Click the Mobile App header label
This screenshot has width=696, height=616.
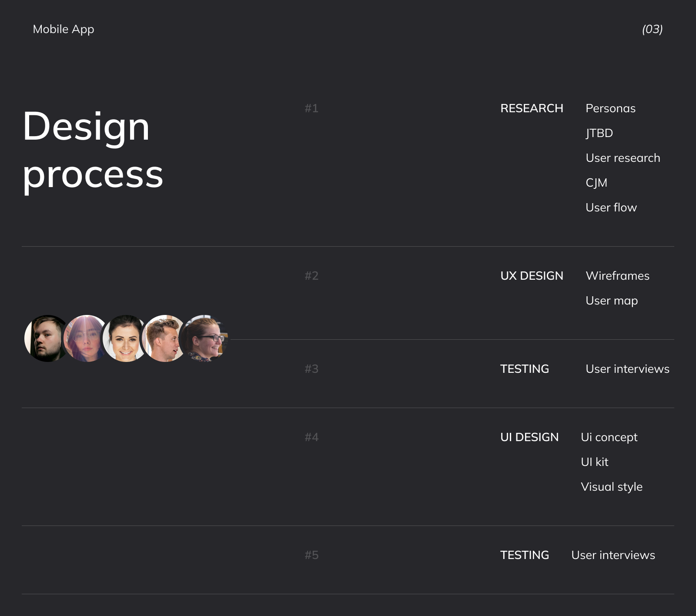point(64,29)
